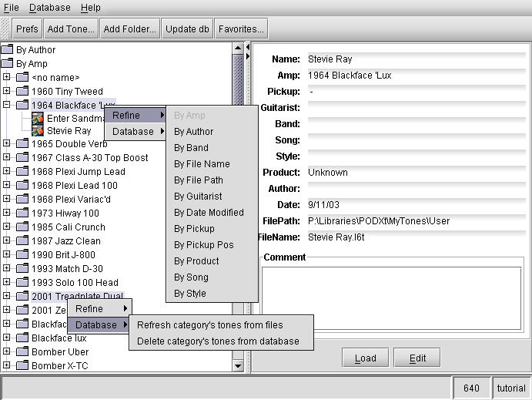Collapse the 1964 Blackface 'Lux node
This screenshot has width=532, height=400.
pyautogui.click(x=7, y=105)
